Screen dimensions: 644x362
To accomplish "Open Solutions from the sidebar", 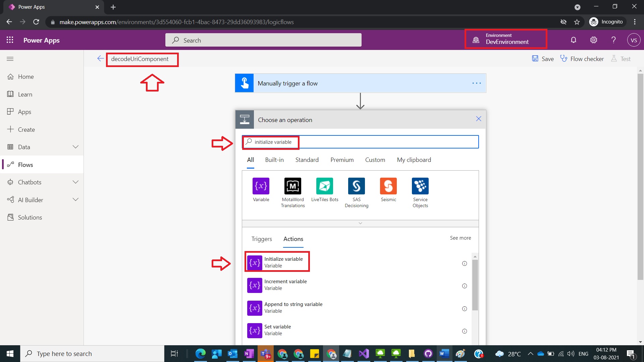I will click(x=30, y=217).
